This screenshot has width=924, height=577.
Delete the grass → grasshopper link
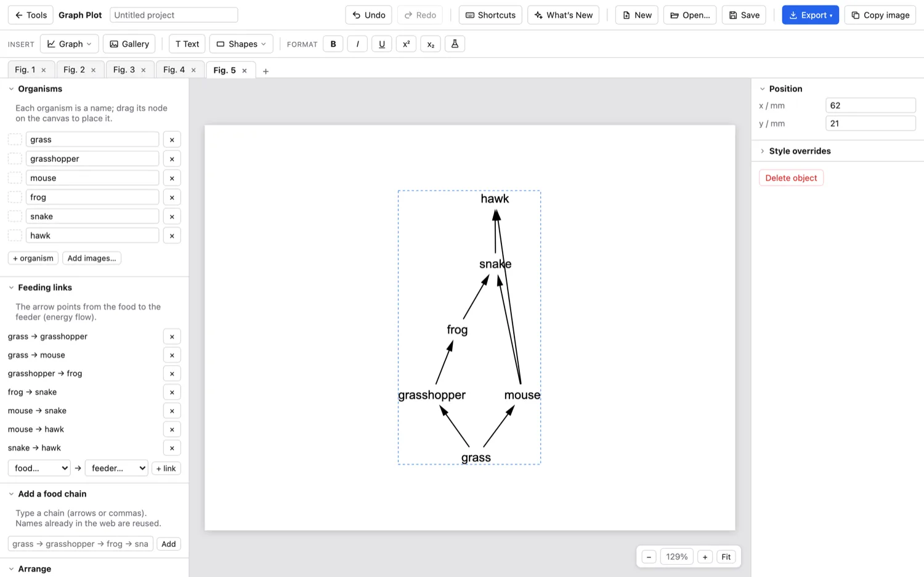pos(172,336)
